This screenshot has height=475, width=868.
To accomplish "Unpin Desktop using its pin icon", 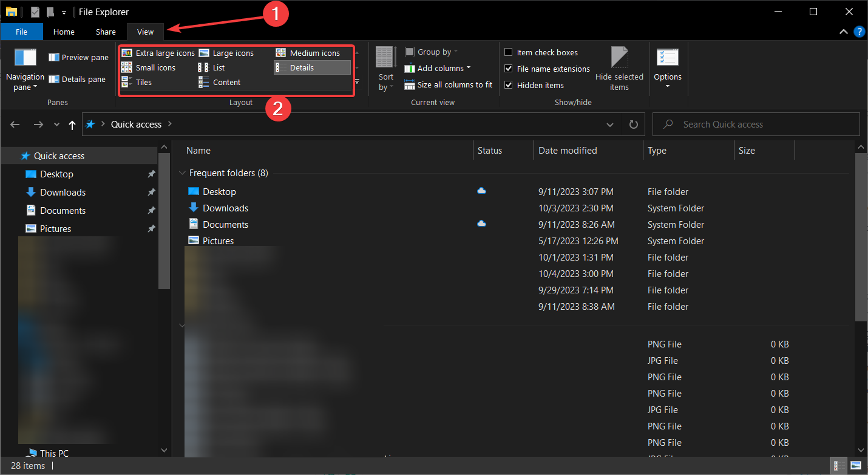I will [x=151, y=174].
